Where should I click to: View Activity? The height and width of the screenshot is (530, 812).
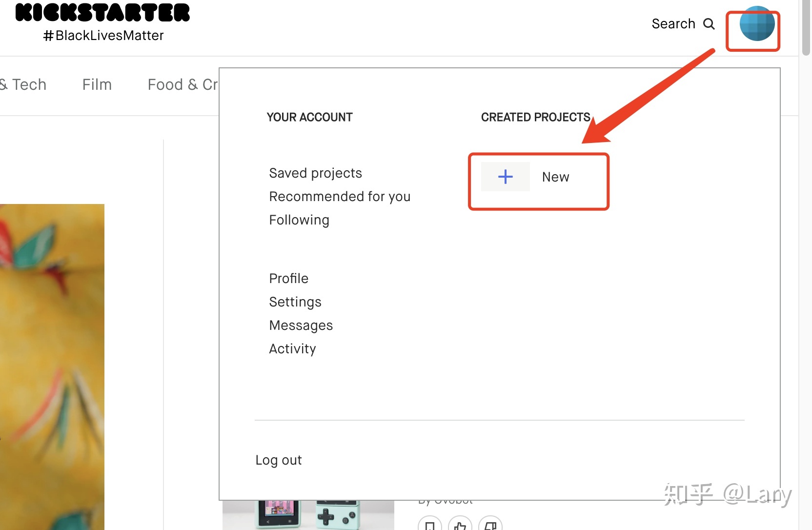292,349
